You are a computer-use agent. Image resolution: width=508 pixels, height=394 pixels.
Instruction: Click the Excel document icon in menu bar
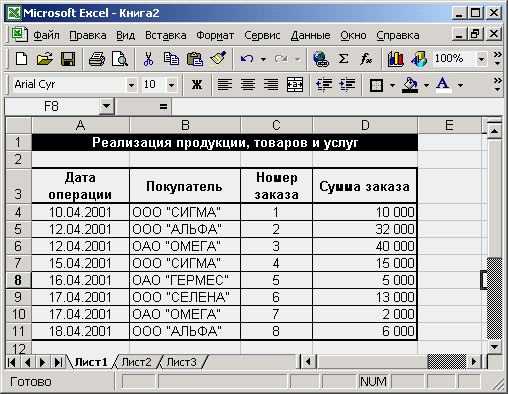tap(19, 34)
